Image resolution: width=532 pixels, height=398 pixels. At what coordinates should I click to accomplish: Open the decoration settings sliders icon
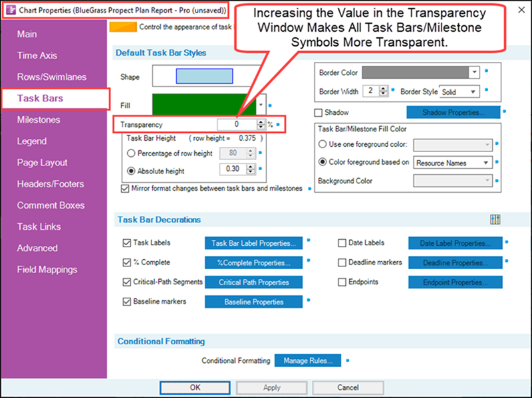click(495, 219)
